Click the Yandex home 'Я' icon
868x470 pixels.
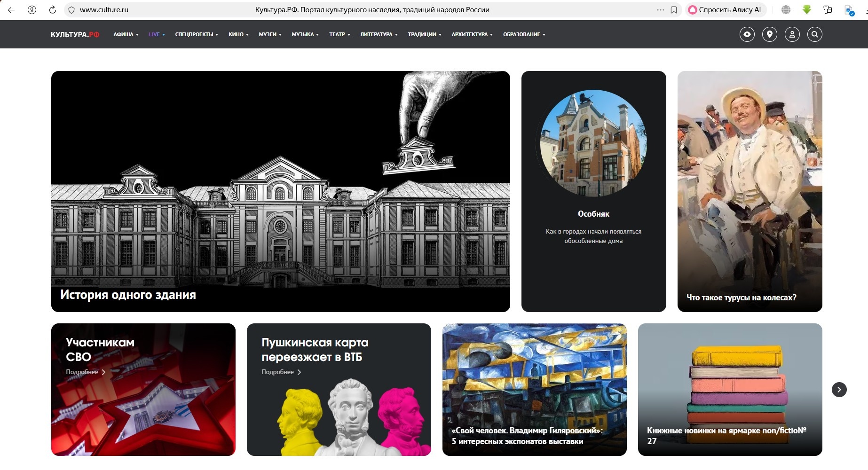coord(32,10)
